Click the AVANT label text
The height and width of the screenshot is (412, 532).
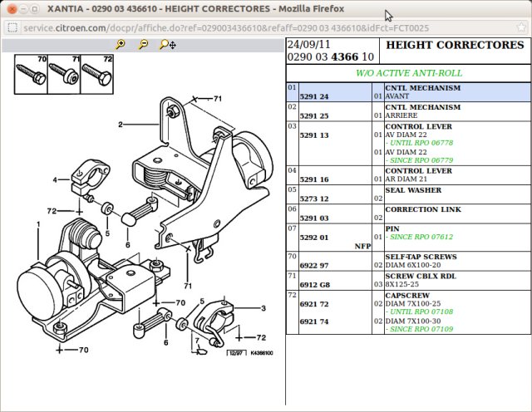397,96
